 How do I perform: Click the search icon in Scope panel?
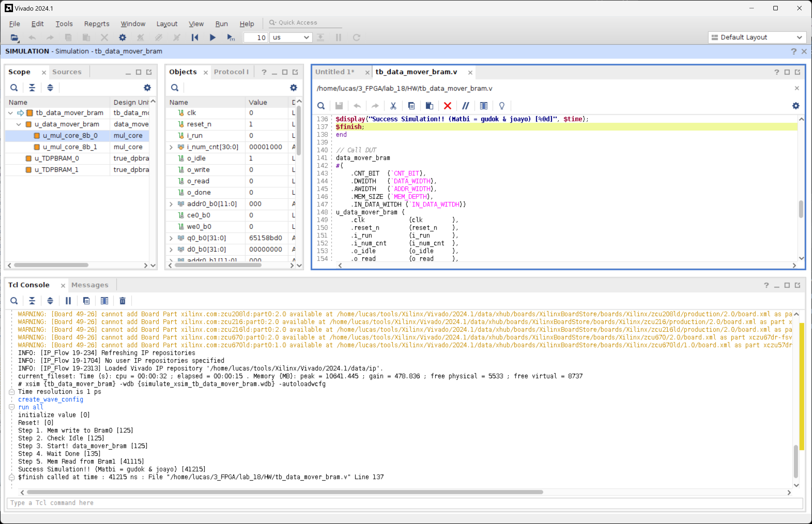pos(14,88)
